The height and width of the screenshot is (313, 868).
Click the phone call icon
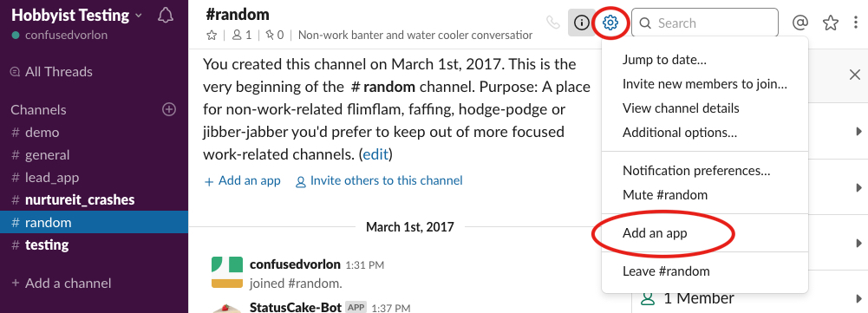point(552,23)
